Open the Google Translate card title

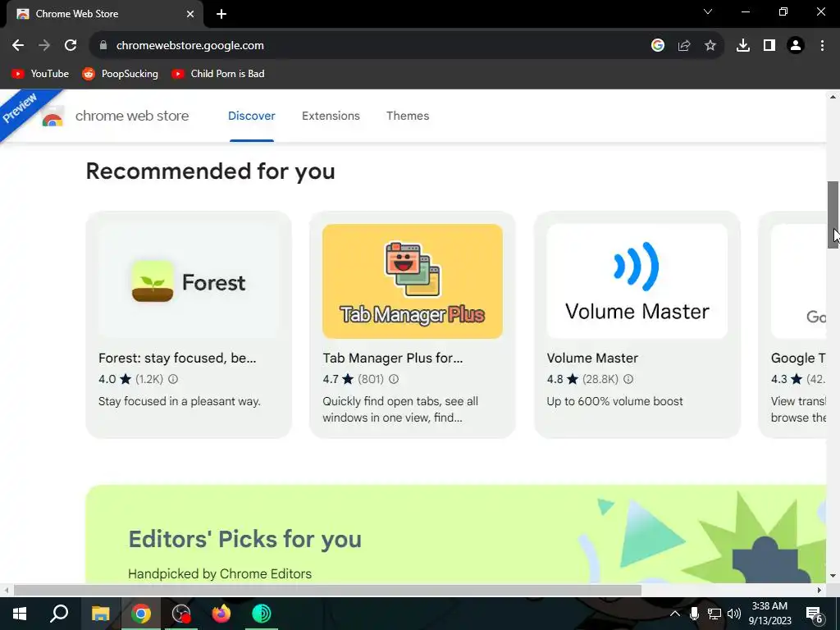(798, 358)
